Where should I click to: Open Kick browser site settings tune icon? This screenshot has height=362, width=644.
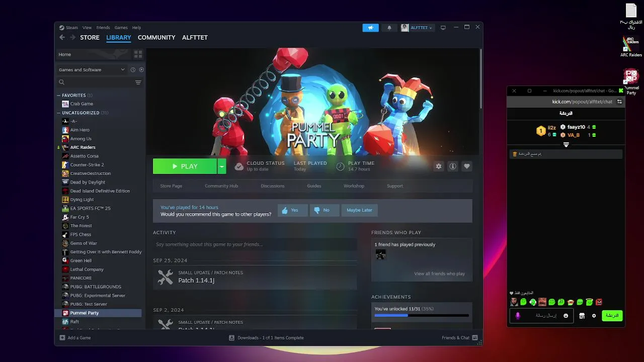point(619,102)
